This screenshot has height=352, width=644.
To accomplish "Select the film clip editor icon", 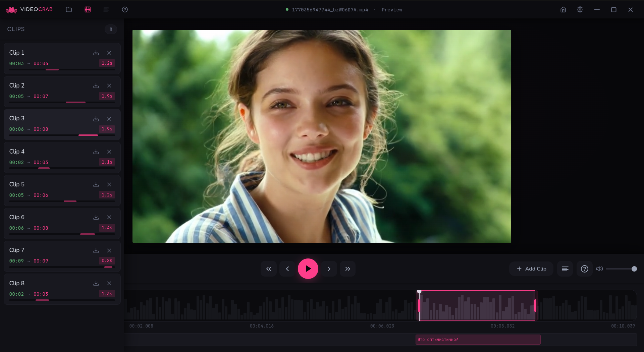I will 88,10.
